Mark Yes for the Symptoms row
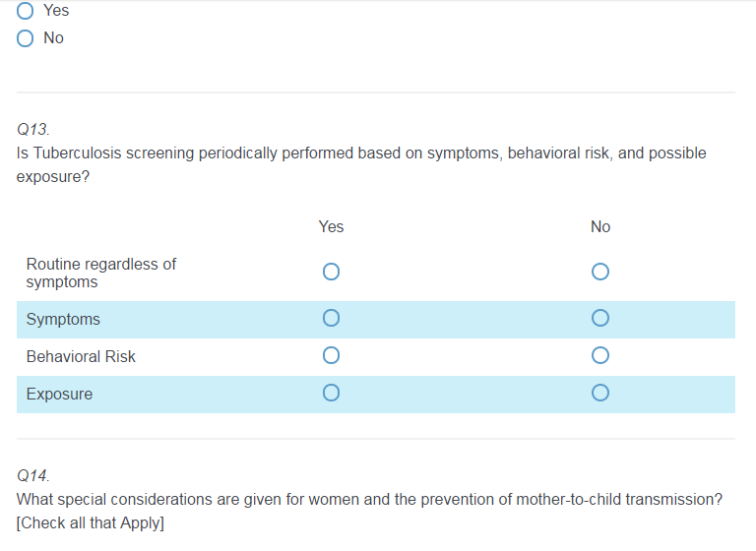Image resolution: width=756 pixels, height=551 pixels. pos(331,318)
